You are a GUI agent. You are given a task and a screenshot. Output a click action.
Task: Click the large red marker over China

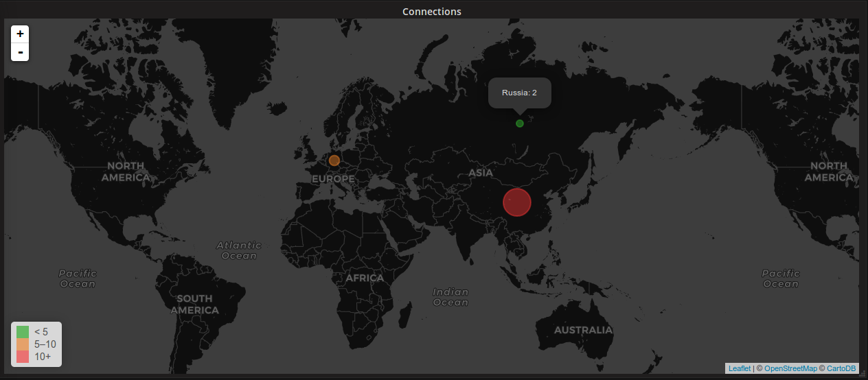[x=517, y=202]
